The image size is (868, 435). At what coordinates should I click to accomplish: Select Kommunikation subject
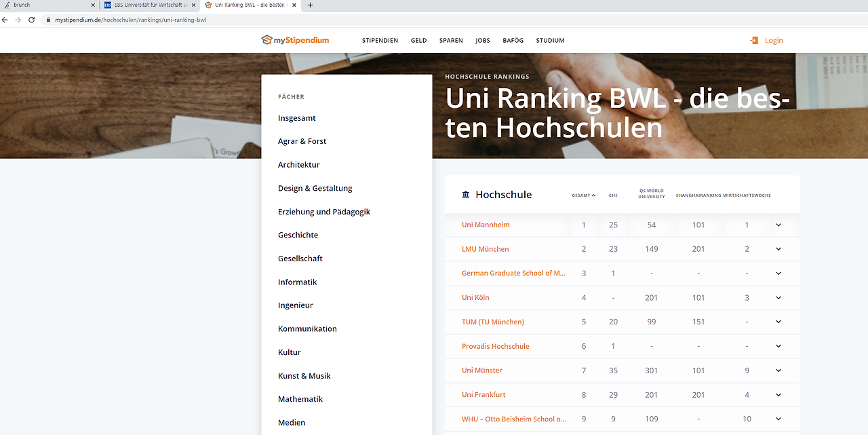pyautogui.click(x=307, y=329)
